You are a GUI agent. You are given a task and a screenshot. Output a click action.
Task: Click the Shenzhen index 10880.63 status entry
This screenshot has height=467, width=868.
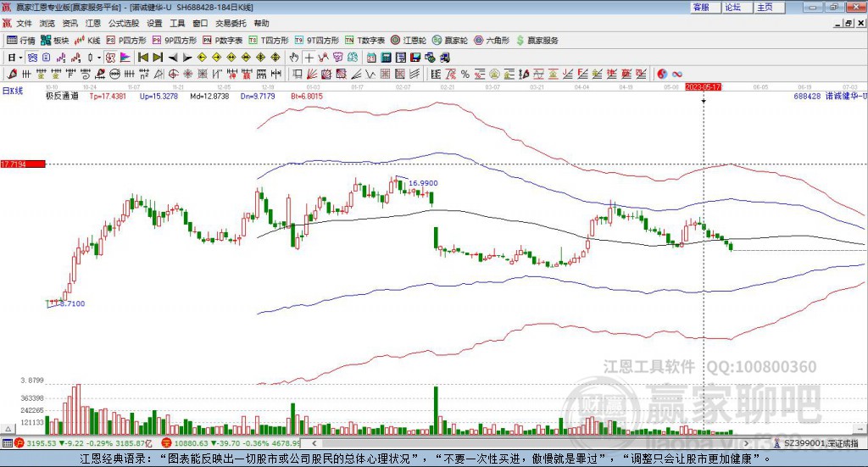click(x=231, y=443)
